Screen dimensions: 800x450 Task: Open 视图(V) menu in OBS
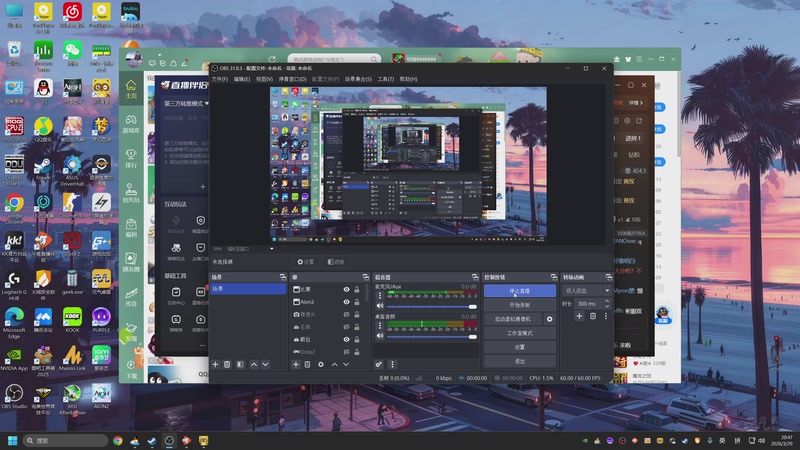[264, 79]
